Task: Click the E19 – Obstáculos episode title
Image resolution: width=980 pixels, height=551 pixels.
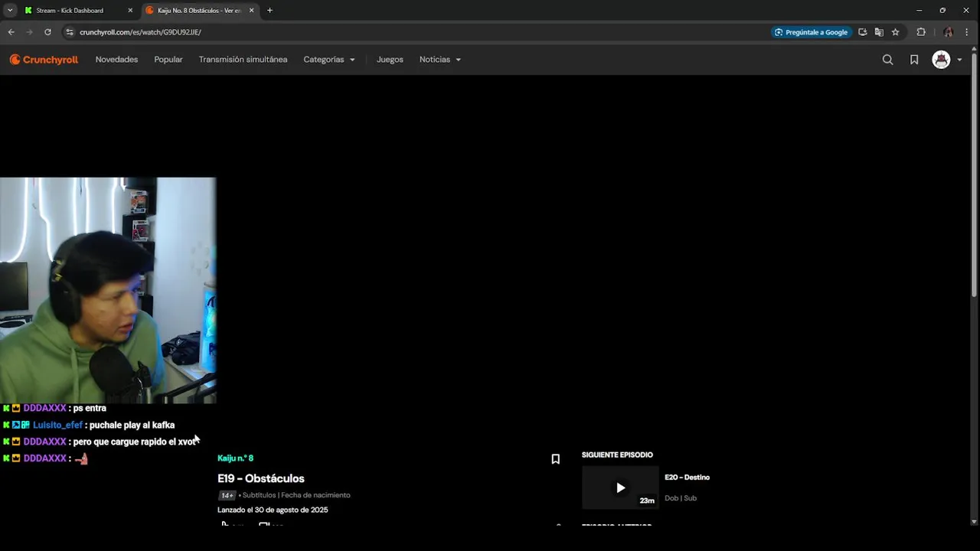Action: pyautogui.click(x=261, y=478)
